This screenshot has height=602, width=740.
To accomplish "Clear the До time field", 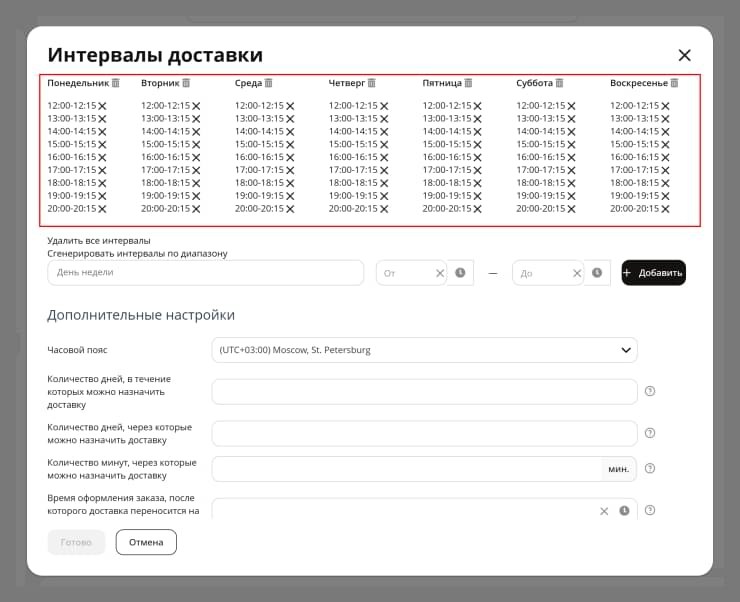I will point(577,273).
